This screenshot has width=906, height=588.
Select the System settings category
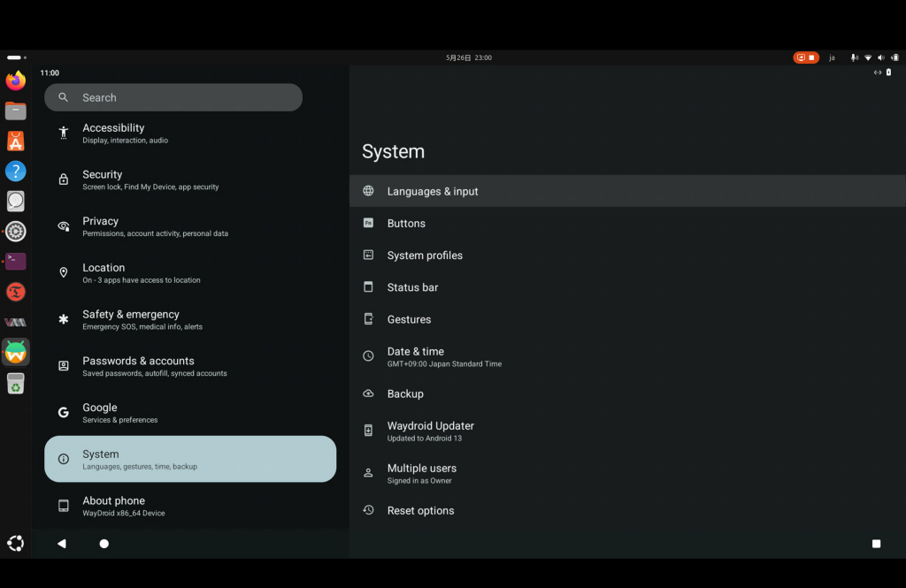click(190, 459)
